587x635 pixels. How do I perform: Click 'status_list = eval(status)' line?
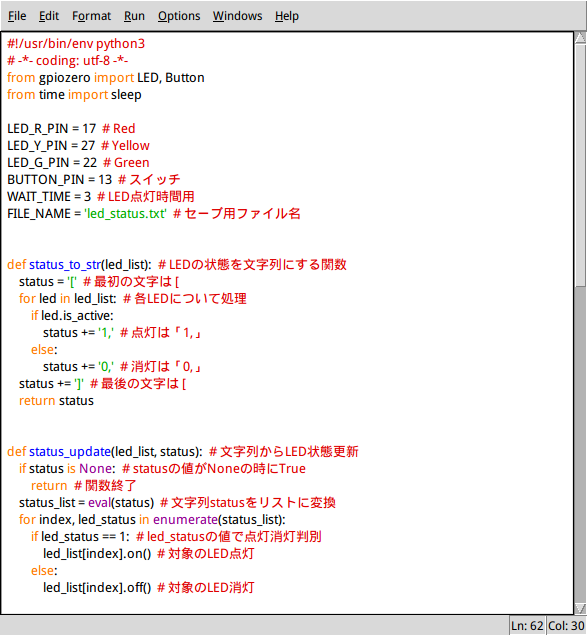click(x=86, y=503)
